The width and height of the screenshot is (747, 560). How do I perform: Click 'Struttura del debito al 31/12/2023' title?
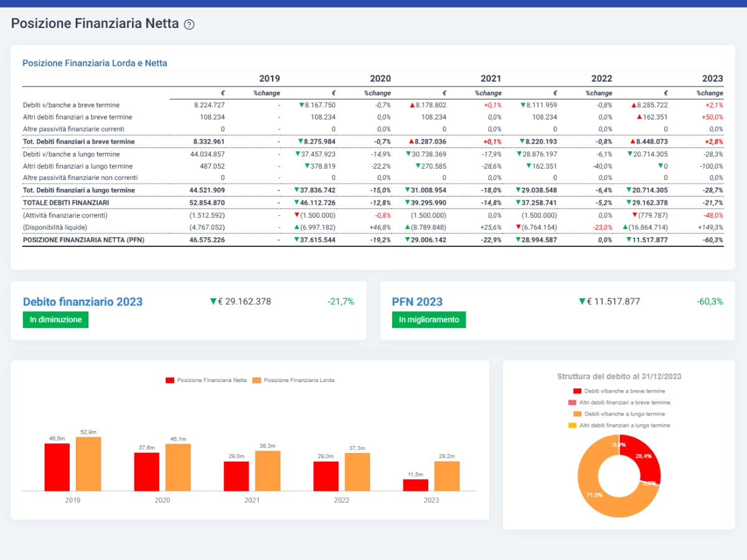pyautogui.click(x=619, y=376)
